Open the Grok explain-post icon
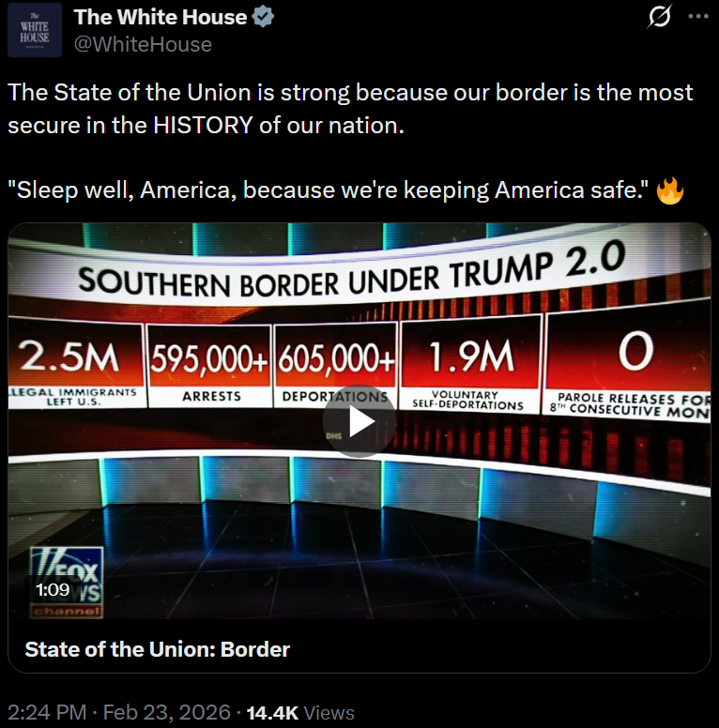The image size is (719, 728). [x=659, y=17]
